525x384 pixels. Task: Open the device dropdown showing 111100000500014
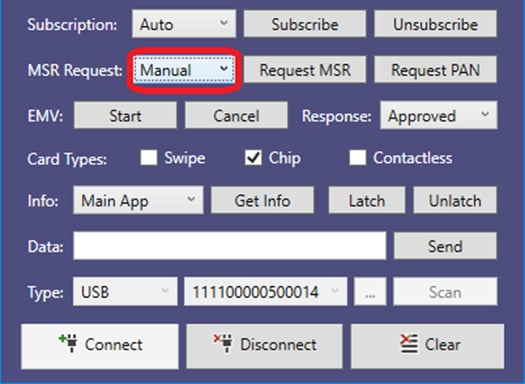(266, 292)
